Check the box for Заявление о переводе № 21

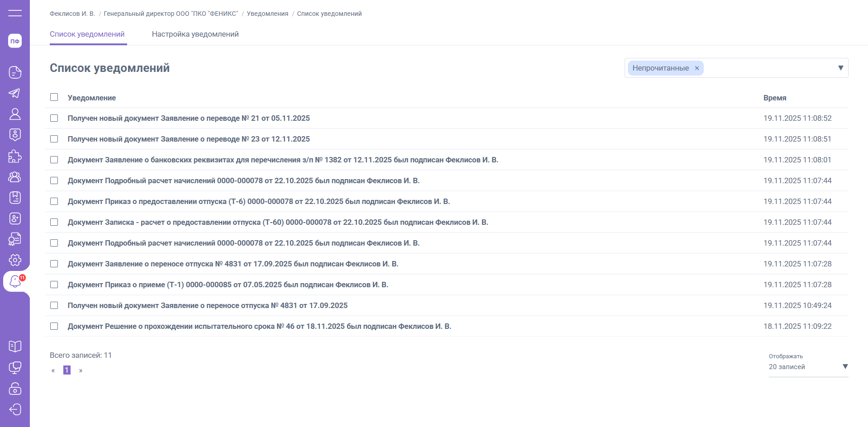point(54,118)
